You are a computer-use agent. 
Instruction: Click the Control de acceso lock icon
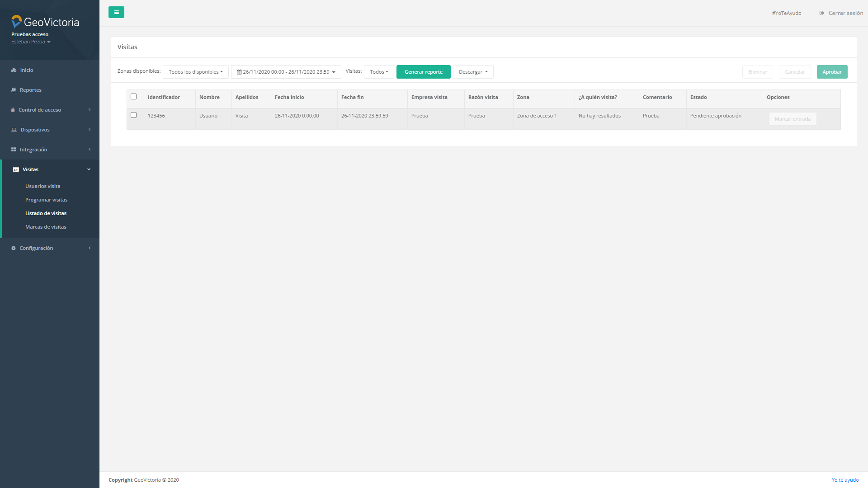pyautogui.click(x=13, y=110)
